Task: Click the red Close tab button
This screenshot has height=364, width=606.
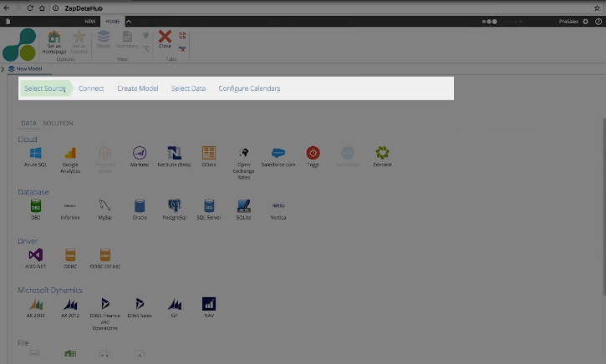Action: pyautogui.click(x=165, y=39)
